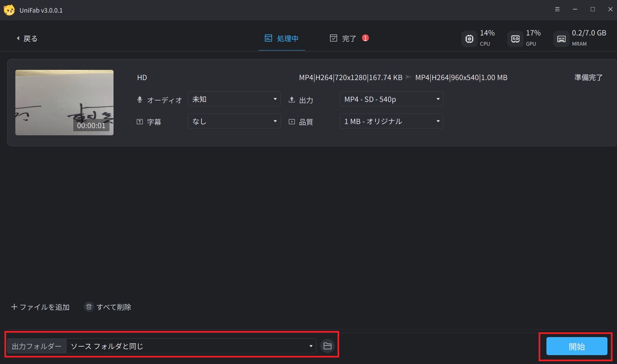Click the output info MP4|H264|960x540|1.00 MB

(x=462, y=78)
